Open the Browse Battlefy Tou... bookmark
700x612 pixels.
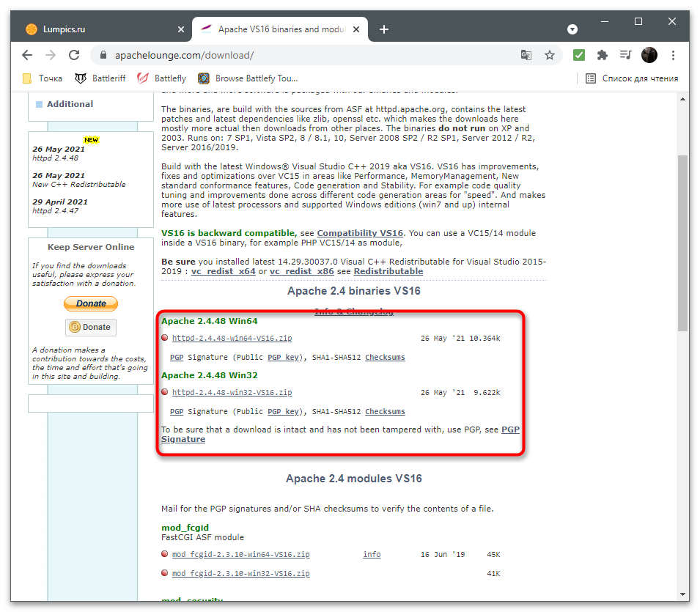[248, 78]
